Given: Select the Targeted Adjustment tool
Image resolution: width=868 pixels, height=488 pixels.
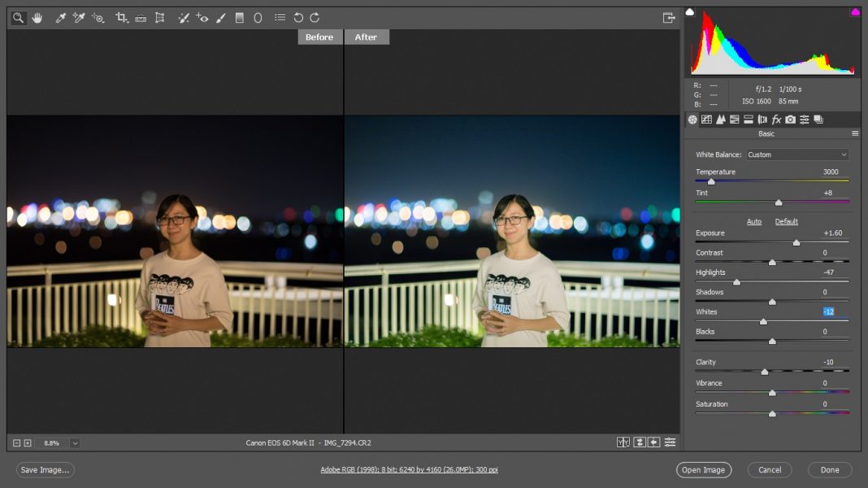Looking at the screenshot, I should click(x=98, y=18).
